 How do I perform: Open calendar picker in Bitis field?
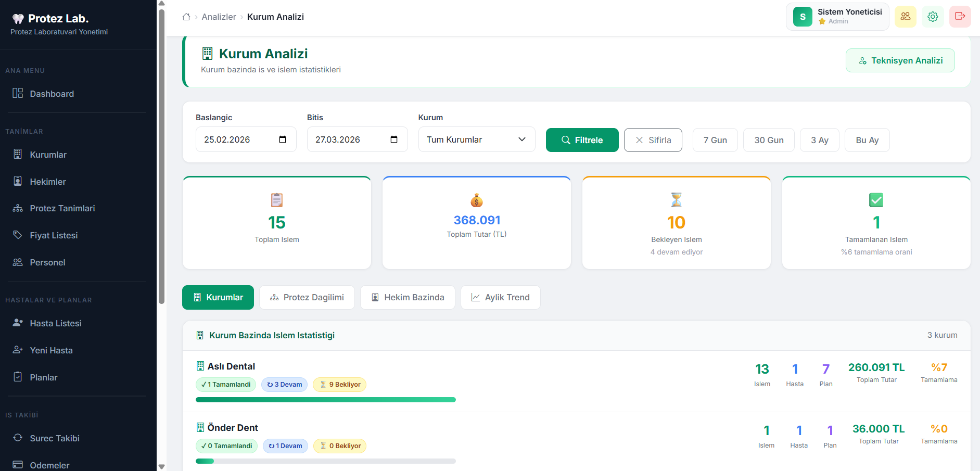tap(394, 139)
